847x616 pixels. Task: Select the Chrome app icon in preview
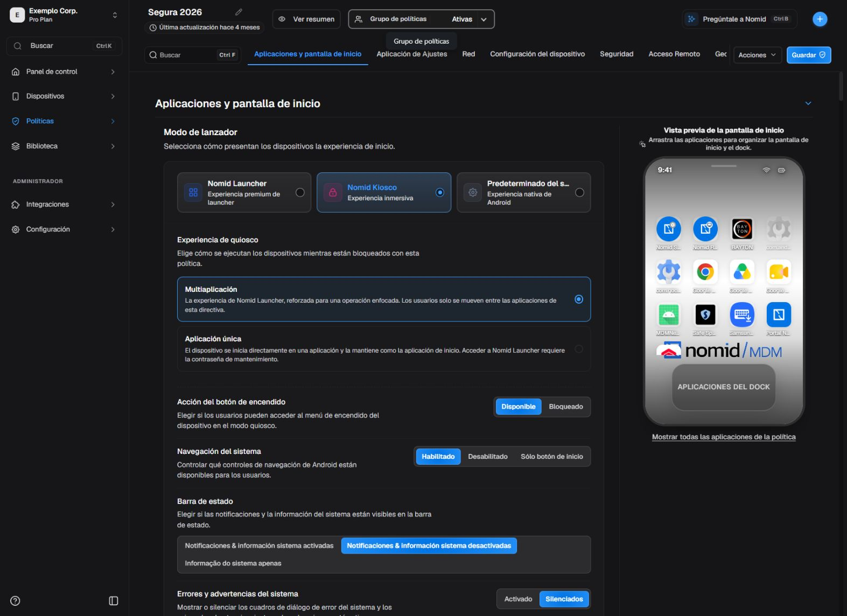705,272
